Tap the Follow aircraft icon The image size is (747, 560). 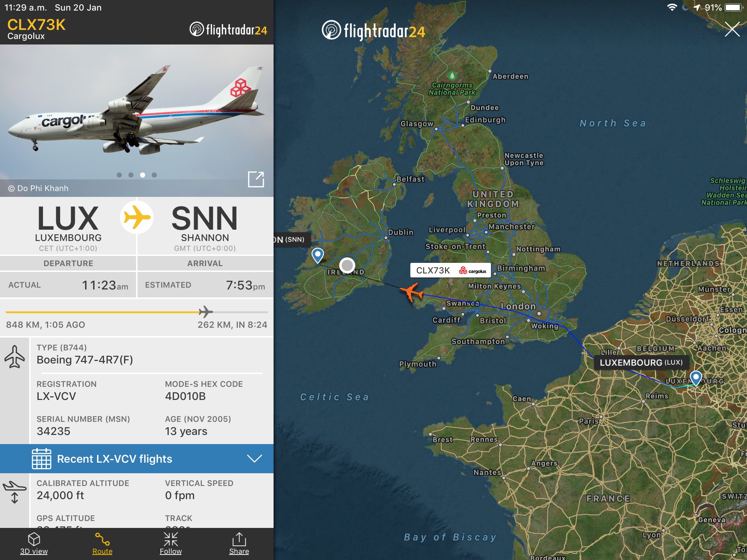coord(171,539)
